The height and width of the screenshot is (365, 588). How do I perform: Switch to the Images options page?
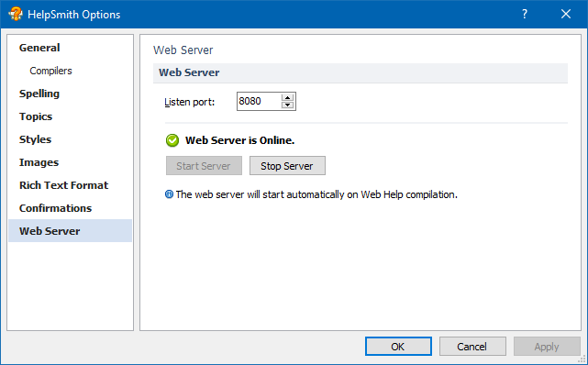coord(70,162)
